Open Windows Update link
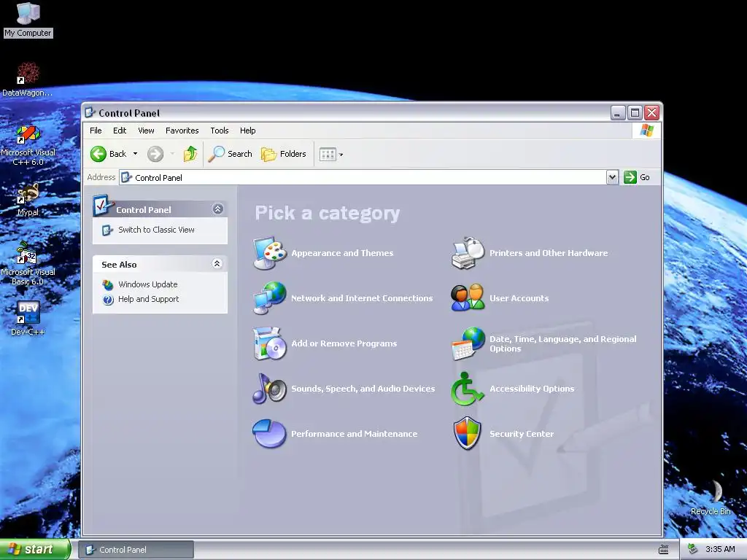The image size is (747, 560). [147, 284]
